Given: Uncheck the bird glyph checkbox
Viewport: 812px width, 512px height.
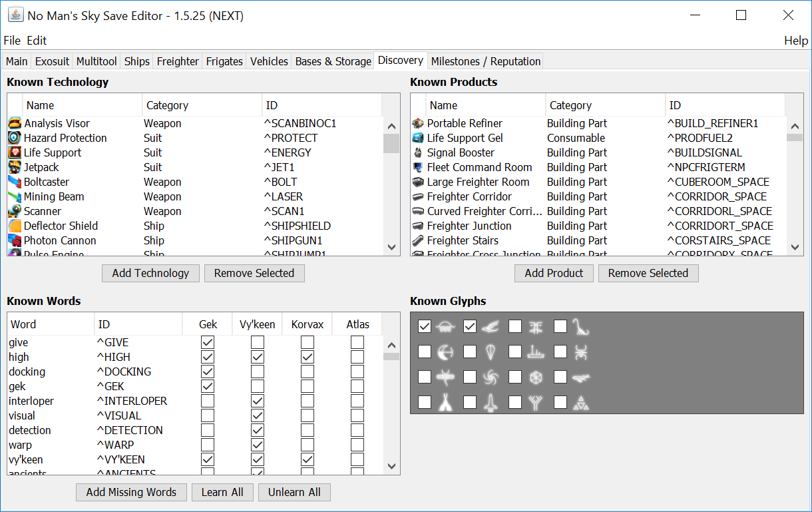Looking at the screenshot, I should pos(470,326).
